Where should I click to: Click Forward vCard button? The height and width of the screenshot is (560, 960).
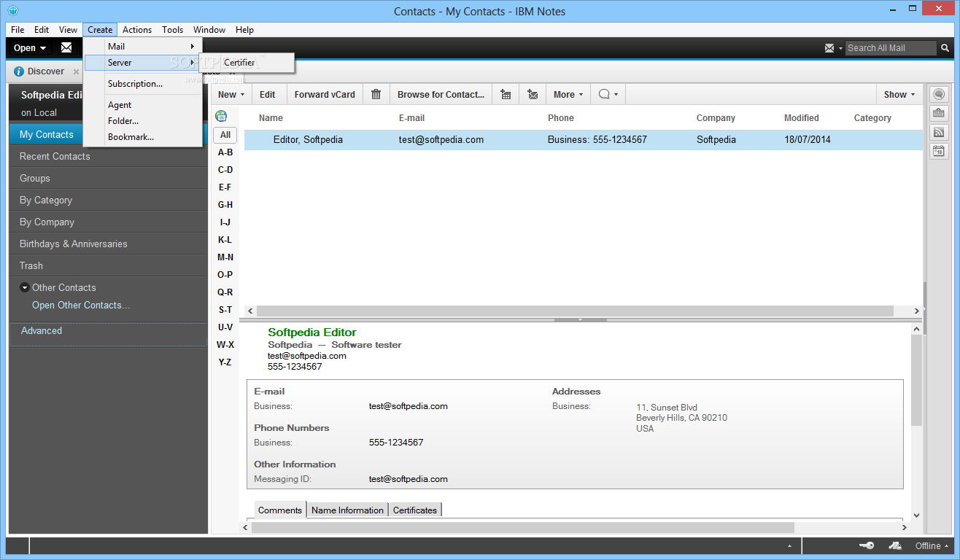[x=325, y=94]
